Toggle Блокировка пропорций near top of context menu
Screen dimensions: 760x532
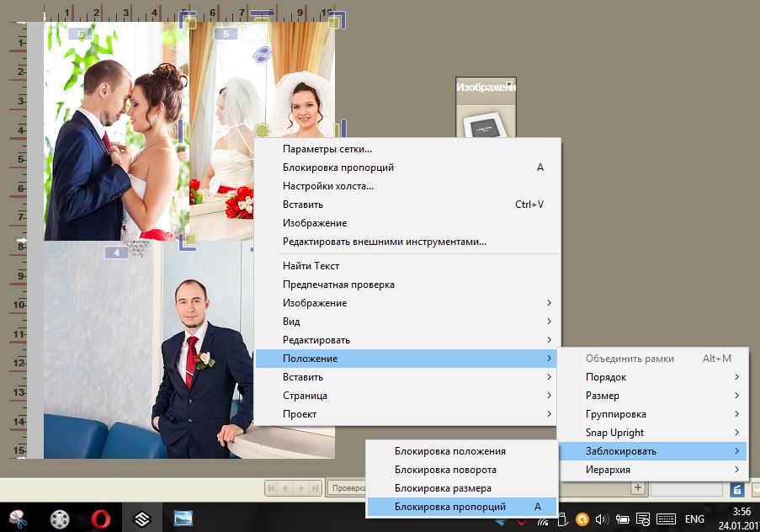[407, 168]
